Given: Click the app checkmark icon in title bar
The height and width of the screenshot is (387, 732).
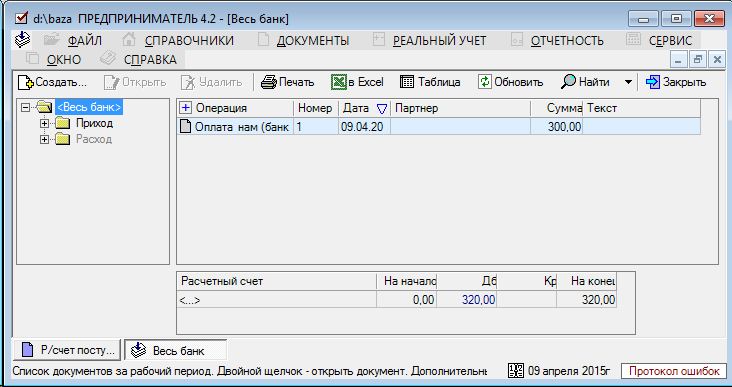Looking at the screenshot, I should pyautogui.click(x=21, y=18).
